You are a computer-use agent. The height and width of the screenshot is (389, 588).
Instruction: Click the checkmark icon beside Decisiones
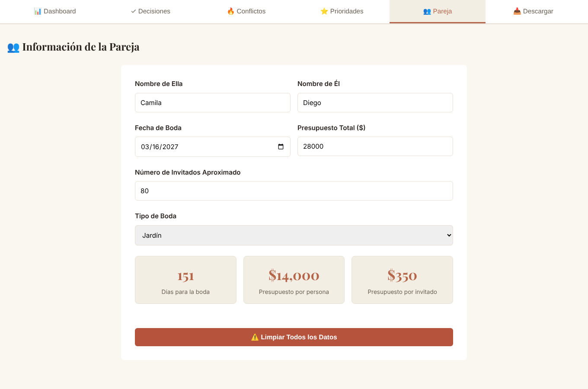(134, 11)
